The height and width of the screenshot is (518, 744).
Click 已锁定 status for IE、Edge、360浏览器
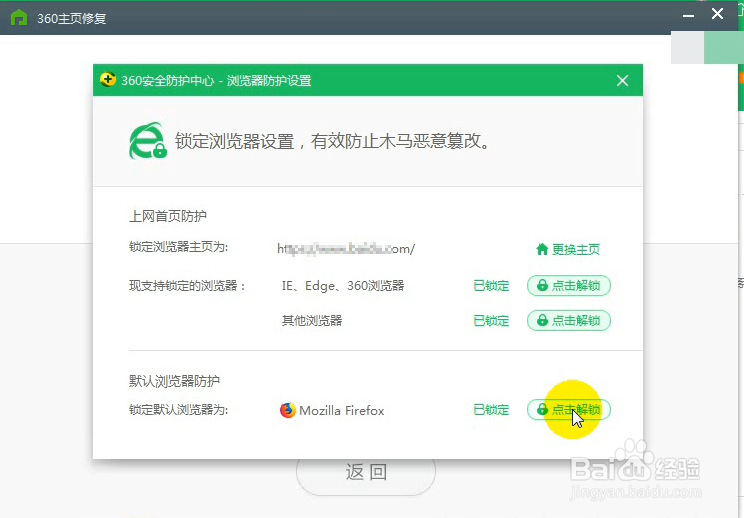[x=491, y=286]
